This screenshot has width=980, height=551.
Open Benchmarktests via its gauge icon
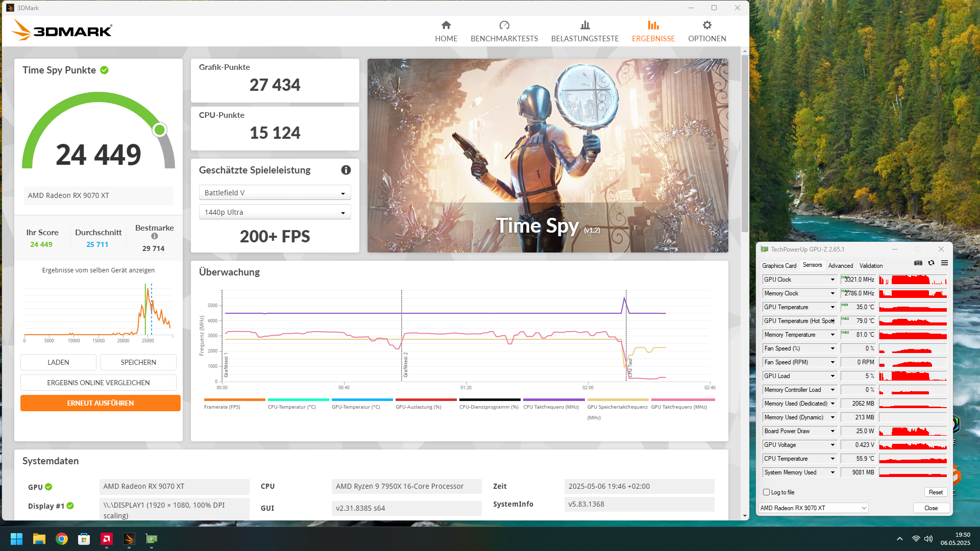(x=504, y=25)
